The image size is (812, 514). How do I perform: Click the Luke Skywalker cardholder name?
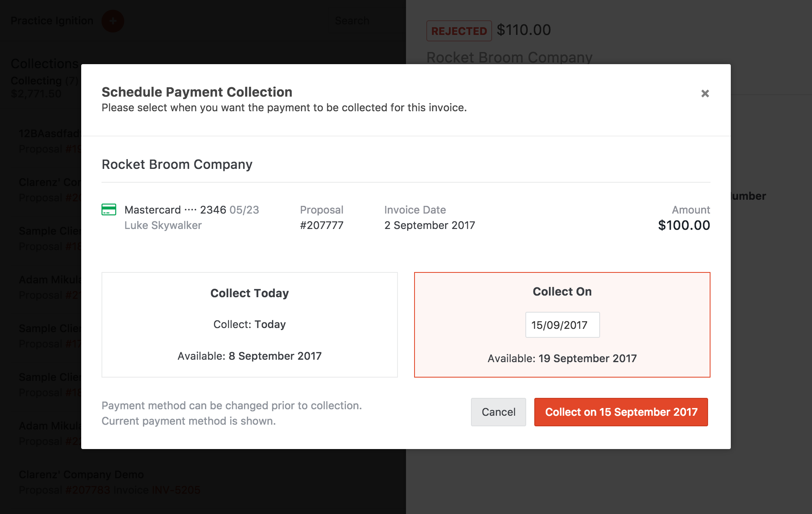tap(163, 225)
